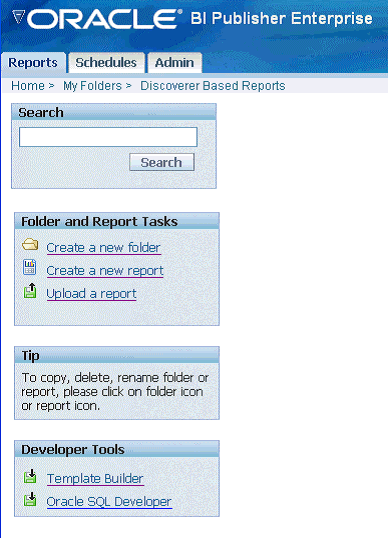Open the Template Builder download link
Image resolution: width=388 pixels, height=538 pixels.
tap(95, 479)
